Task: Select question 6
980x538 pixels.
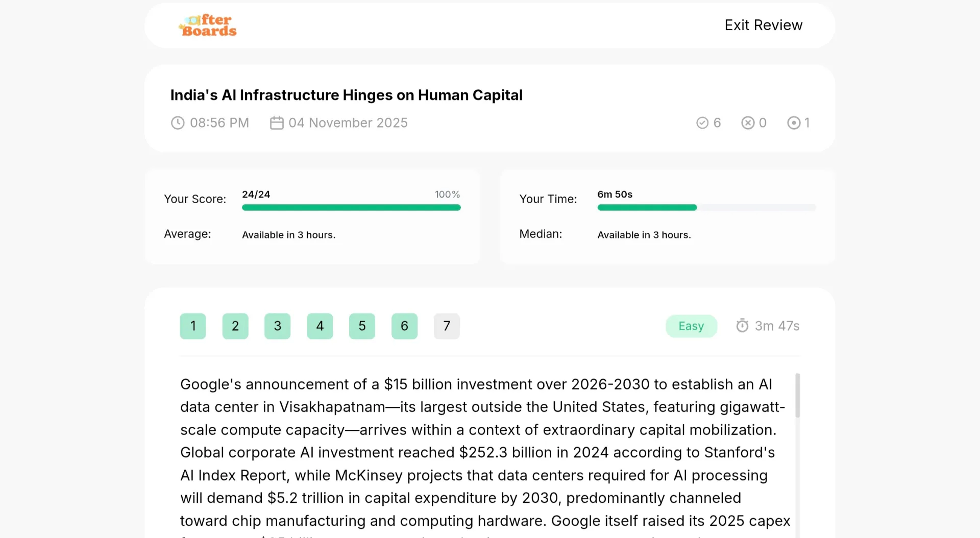Action: click(405, 326)
